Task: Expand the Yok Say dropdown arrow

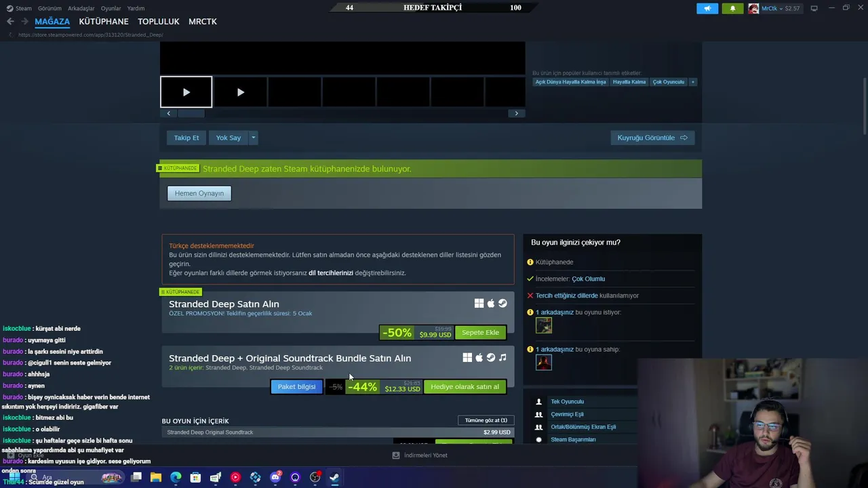Action: (x=253, y=138)
